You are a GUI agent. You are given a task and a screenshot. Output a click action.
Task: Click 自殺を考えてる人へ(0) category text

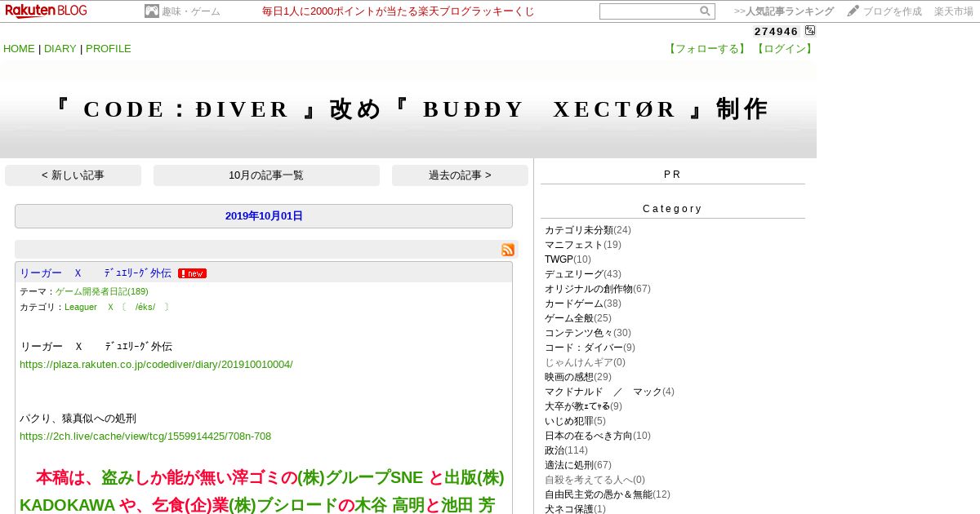click(x=595, y=480)
